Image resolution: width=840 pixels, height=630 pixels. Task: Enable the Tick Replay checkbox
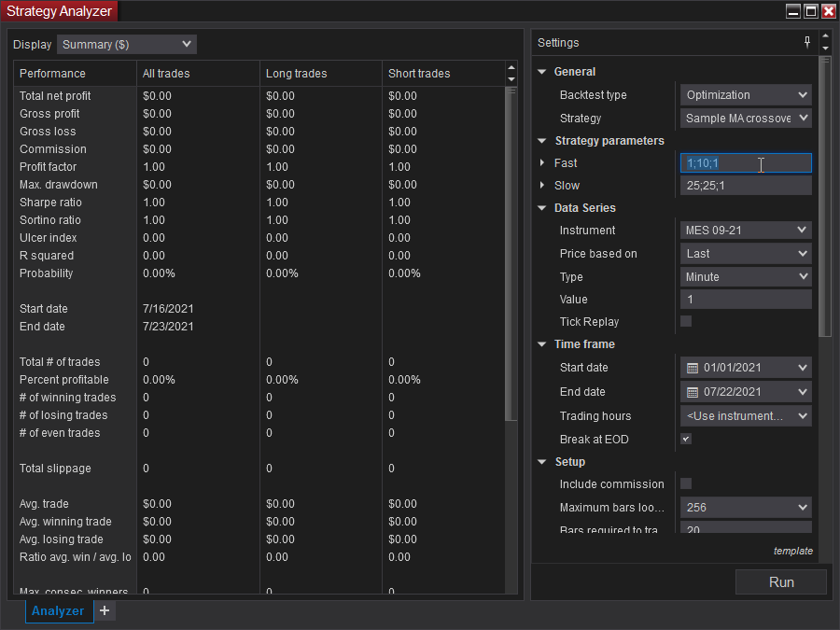[x=686, y=322]
